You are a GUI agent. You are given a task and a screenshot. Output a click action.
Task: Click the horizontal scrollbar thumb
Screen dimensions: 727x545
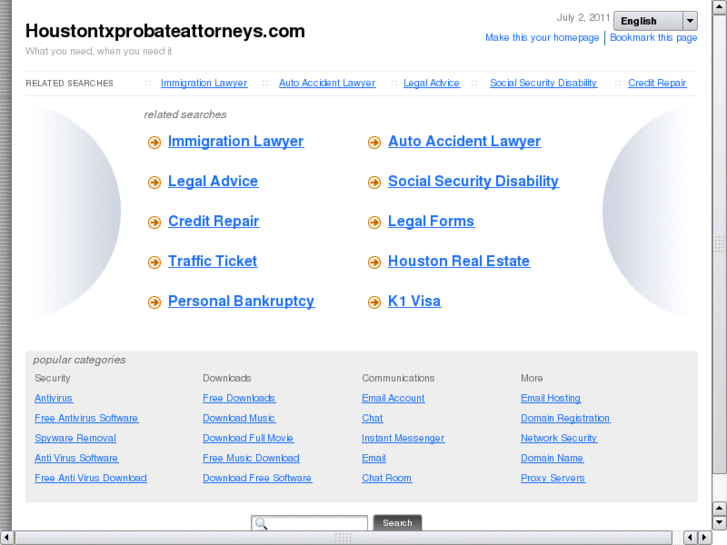tap(343, 537)
